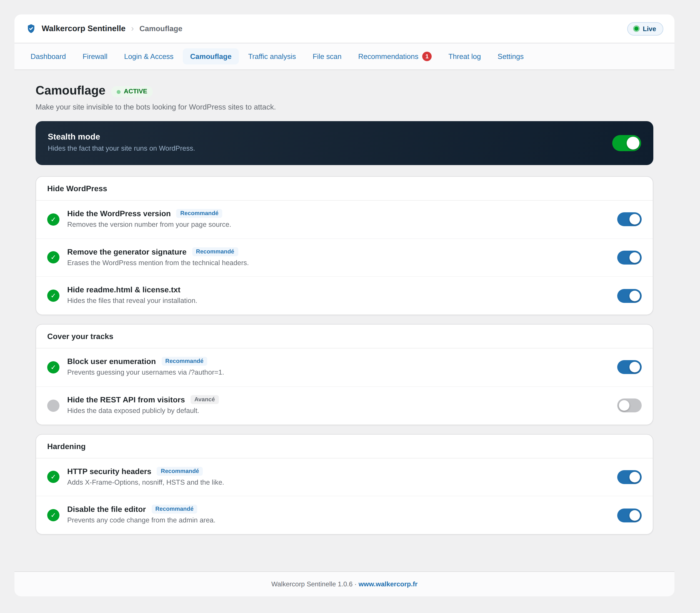Screen dimensions: 700x613
Task: Click the Hide WordPress section heading
Action: 77,188
